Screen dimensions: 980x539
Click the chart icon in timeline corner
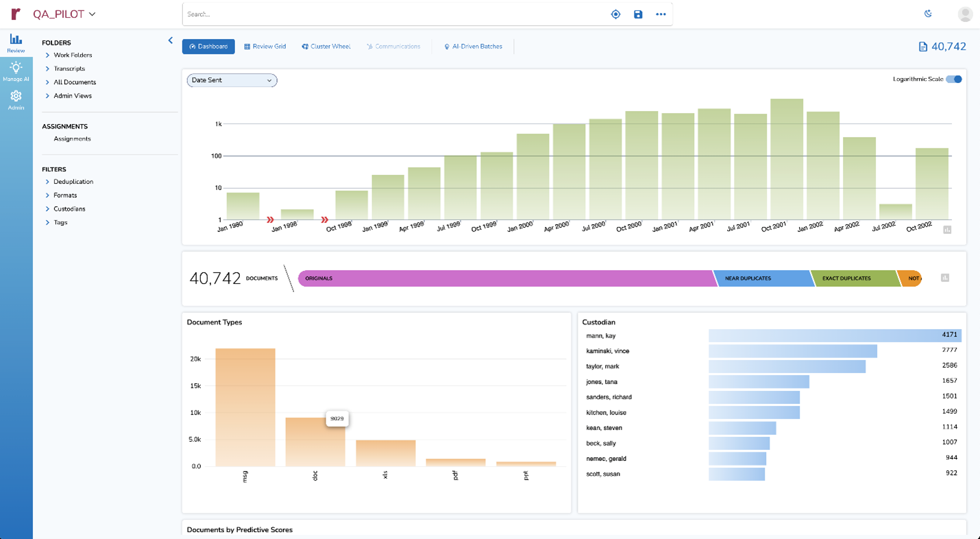pyautogui.click(x=947, y=230)
